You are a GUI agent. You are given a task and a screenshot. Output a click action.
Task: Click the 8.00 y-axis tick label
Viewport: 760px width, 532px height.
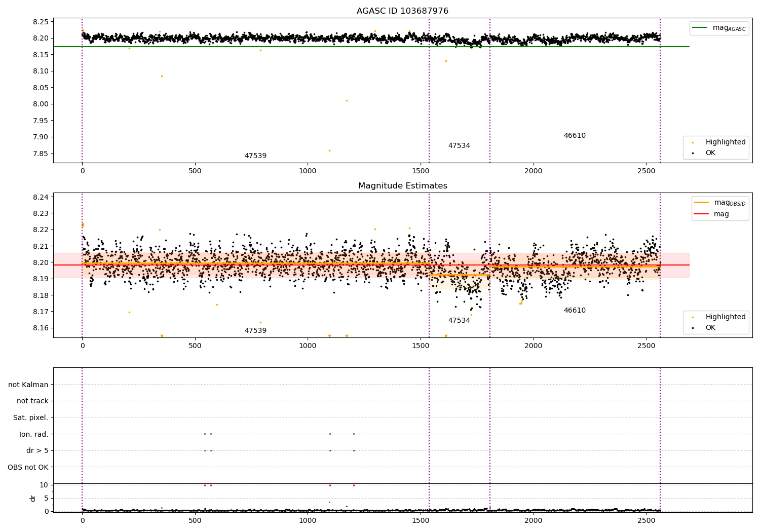[41, 104]
